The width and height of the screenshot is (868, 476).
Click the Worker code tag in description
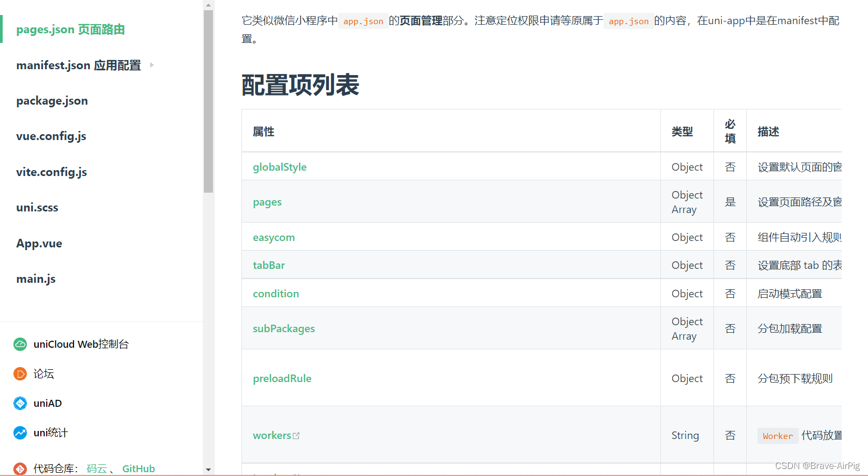[778, 436]
